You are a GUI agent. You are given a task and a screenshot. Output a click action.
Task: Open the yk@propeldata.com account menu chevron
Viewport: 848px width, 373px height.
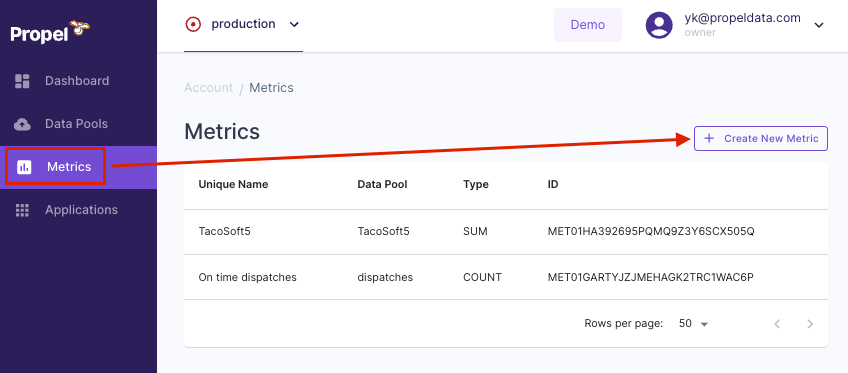(819, 25)
